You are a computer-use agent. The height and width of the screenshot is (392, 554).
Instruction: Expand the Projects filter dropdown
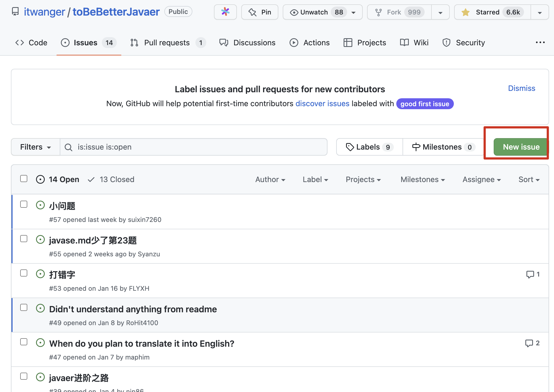pos(363,179)
